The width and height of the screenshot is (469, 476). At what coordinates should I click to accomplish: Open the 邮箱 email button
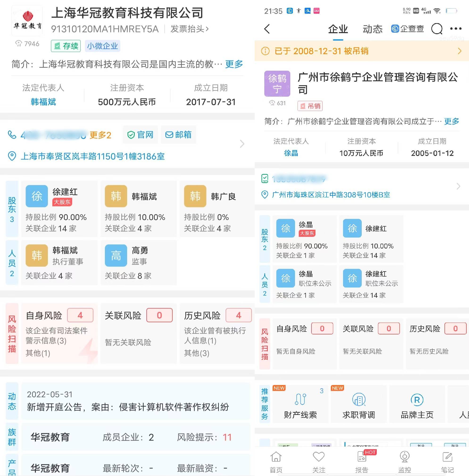coord(178,135)
